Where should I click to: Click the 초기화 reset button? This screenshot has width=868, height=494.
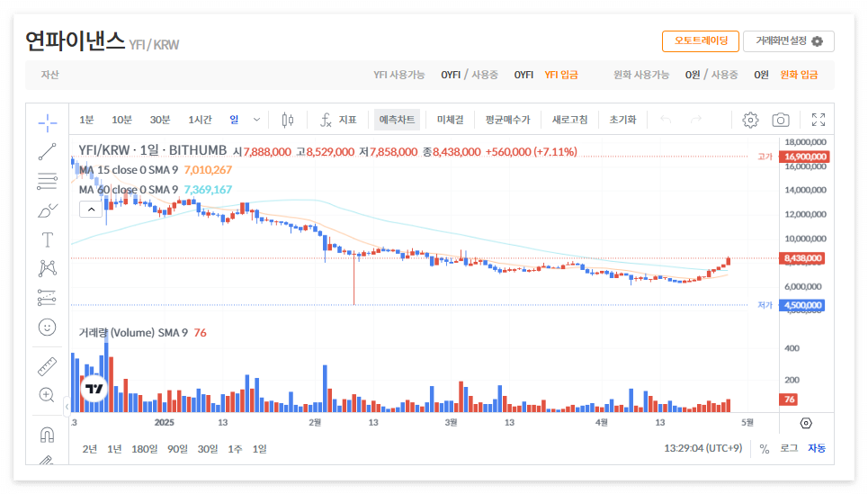[x=622, y=120]
